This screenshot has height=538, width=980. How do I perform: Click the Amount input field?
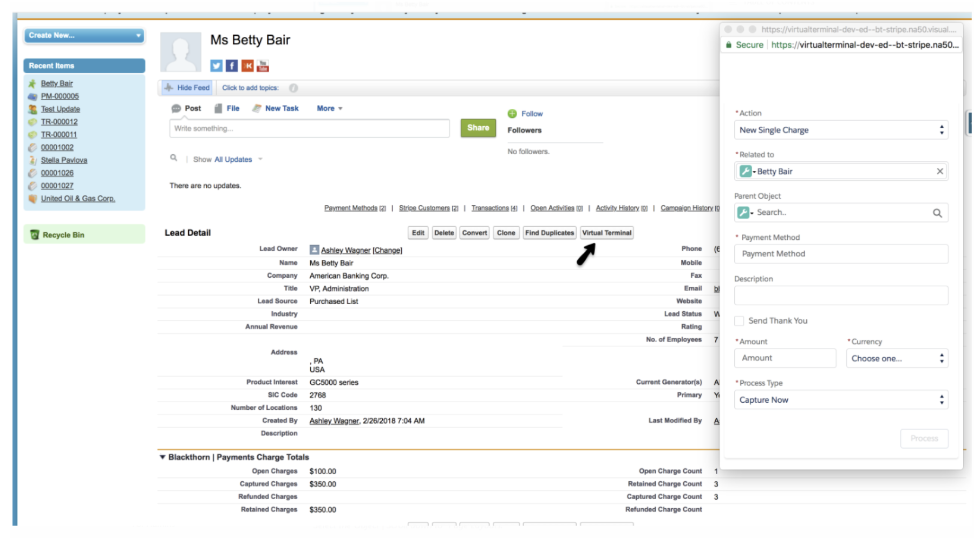[785, 358]
